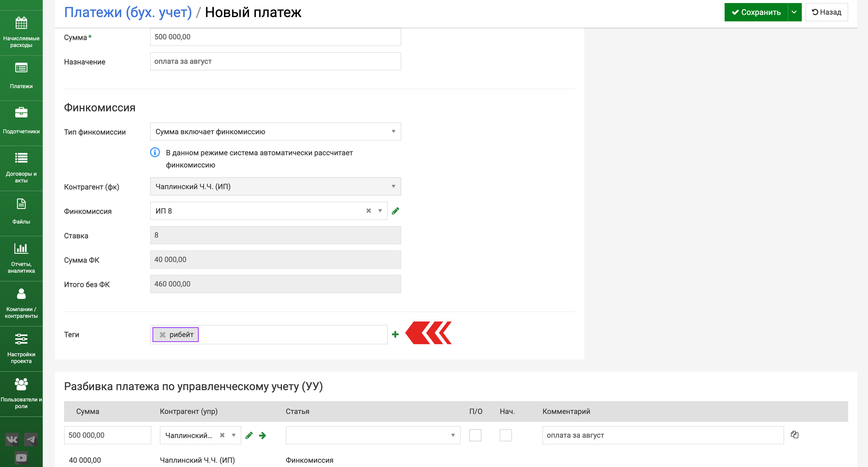Click the Платежи (бух. учет) breadcrumb link

[x=128, y=12]
